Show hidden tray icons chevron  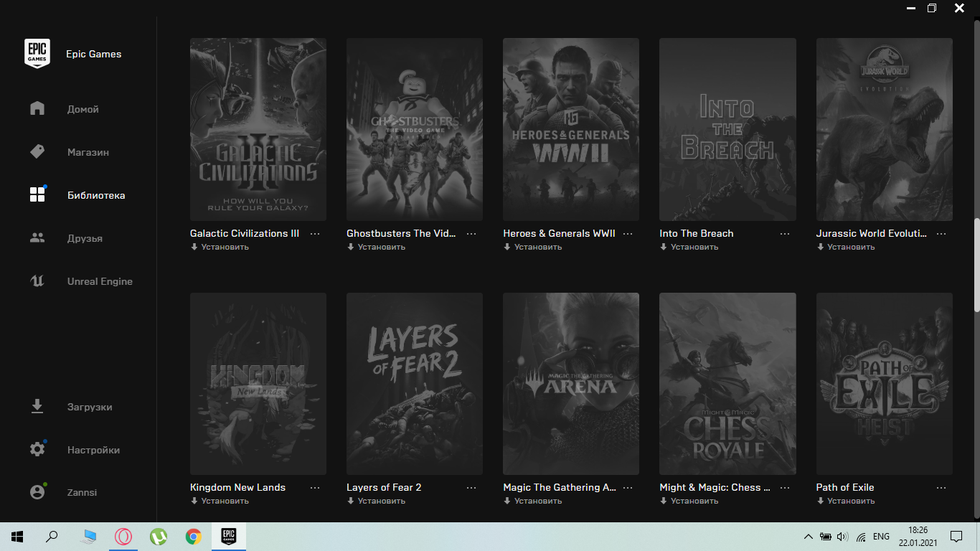click(809, 537)
